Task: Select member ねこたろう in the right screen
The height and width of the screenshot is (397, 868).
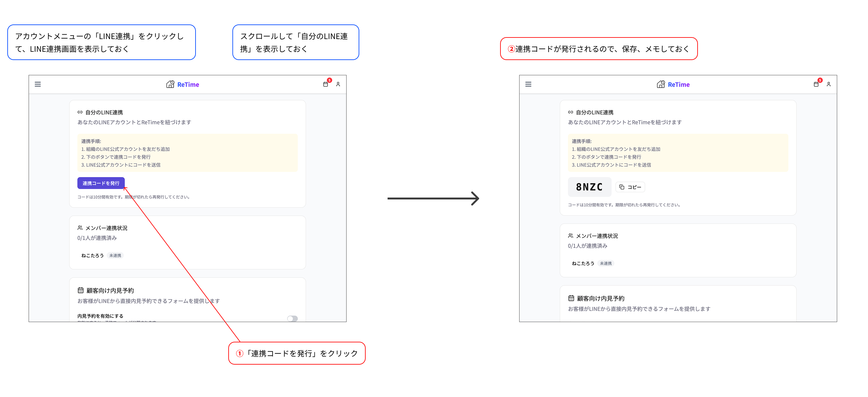Action: (x=583, y=263)
